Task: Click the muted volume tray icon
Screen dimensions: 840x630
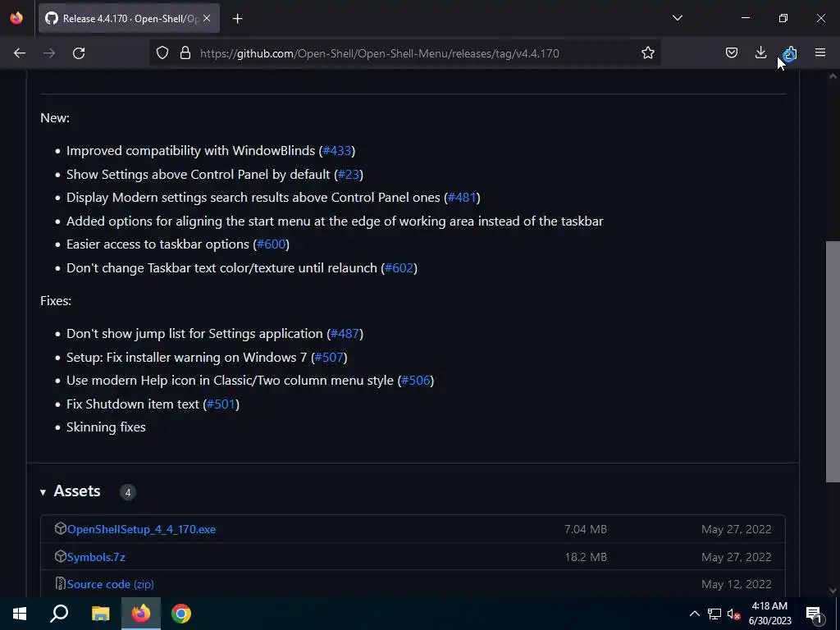Action: click(733, 614)
